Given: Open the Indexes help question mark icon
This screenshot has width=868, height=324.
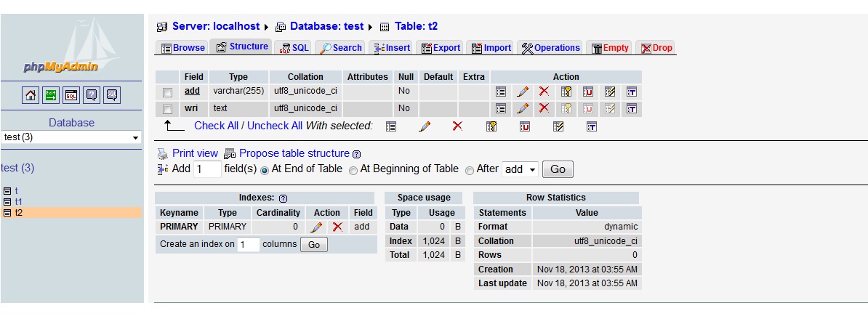Looking at the screenshot, I should (283, 198).
